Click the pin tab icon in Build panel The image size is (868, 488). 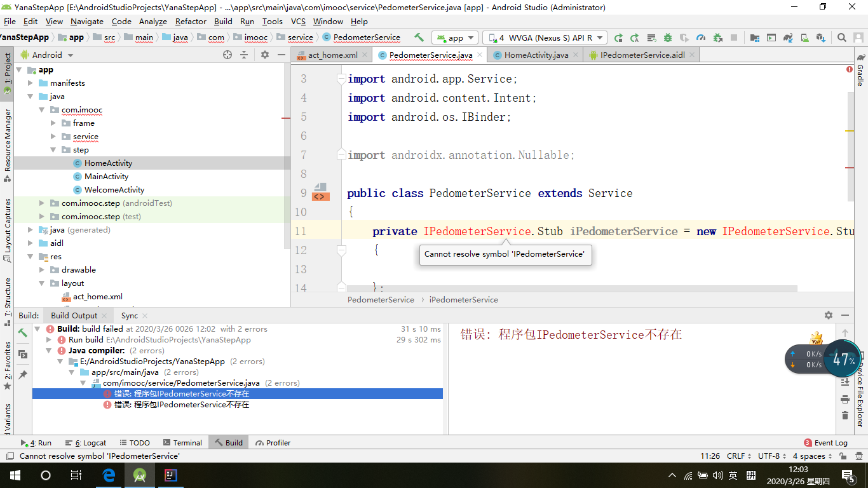point(23,375)
